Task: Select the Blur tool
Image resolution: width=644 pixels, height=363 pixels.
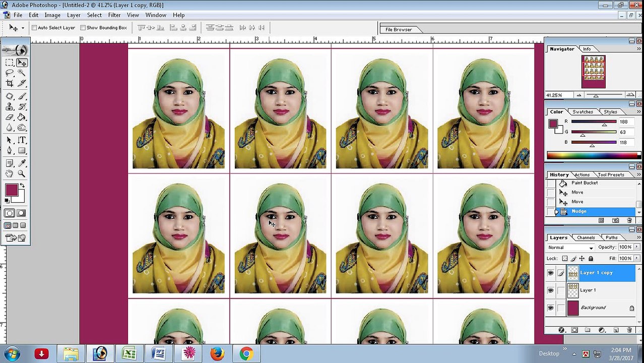Action: [x=10, y=128]
